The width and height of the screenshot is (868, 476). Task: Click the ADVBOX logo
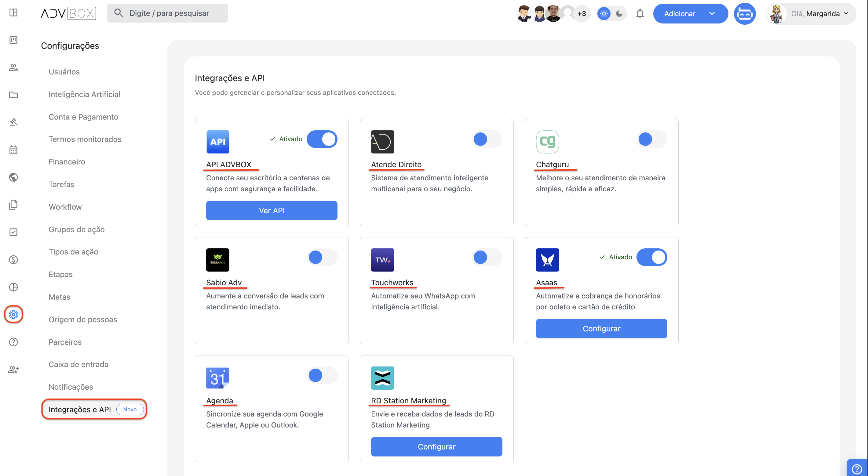pos(68,13)
